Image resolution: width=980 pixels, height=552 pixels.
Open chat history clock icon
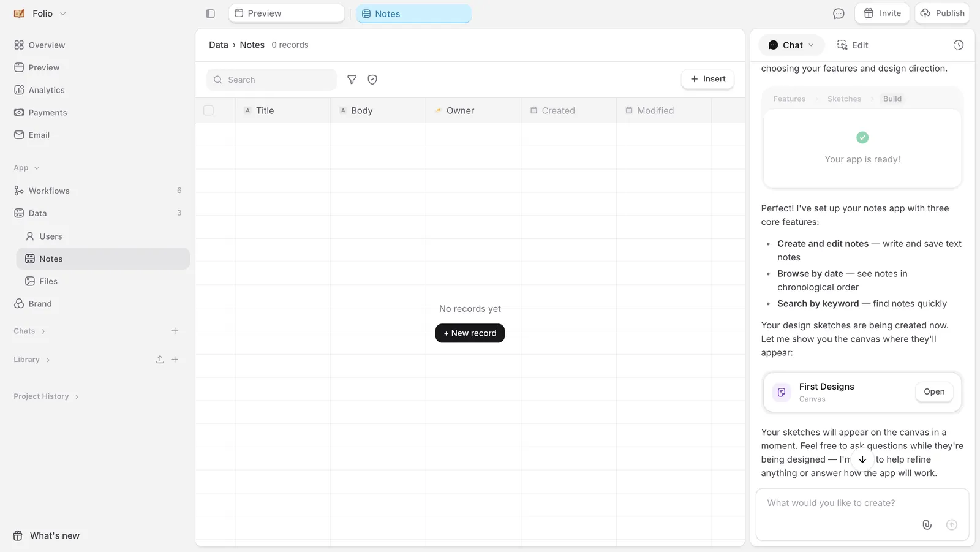[x=959, y=45]
